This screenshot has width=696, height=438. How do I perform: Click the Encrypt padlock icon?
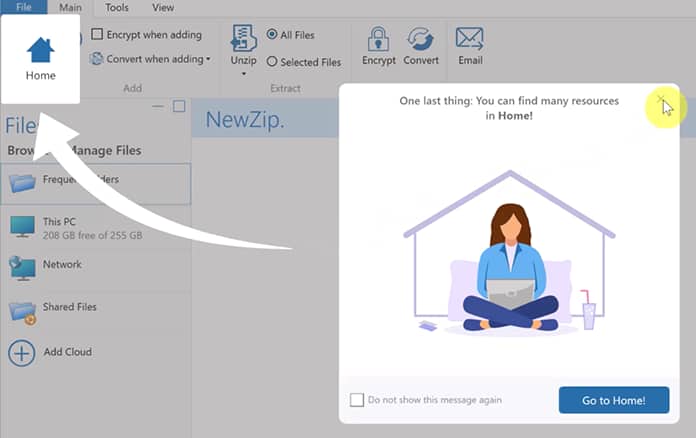378,39
